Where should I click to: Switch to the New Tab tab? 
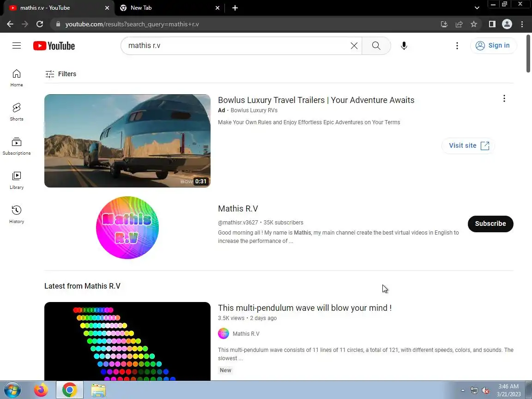tap(170, 8)
